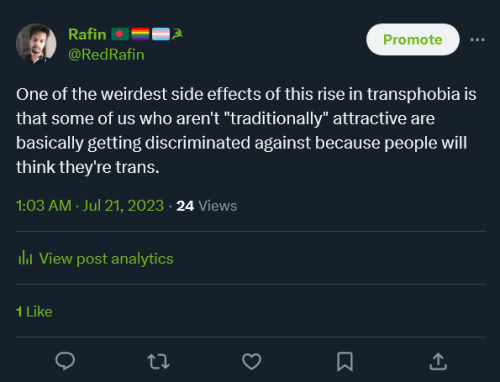Image resolution: width=500 pixels, height=382 pixels.
Task: Repost this tweet using the arrows icon
Action: 158,362
